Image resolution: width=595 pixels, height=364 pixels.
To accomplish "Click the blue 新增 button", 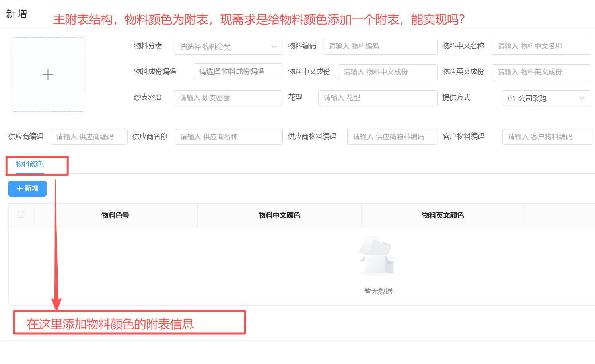I will tap(27, 188).
